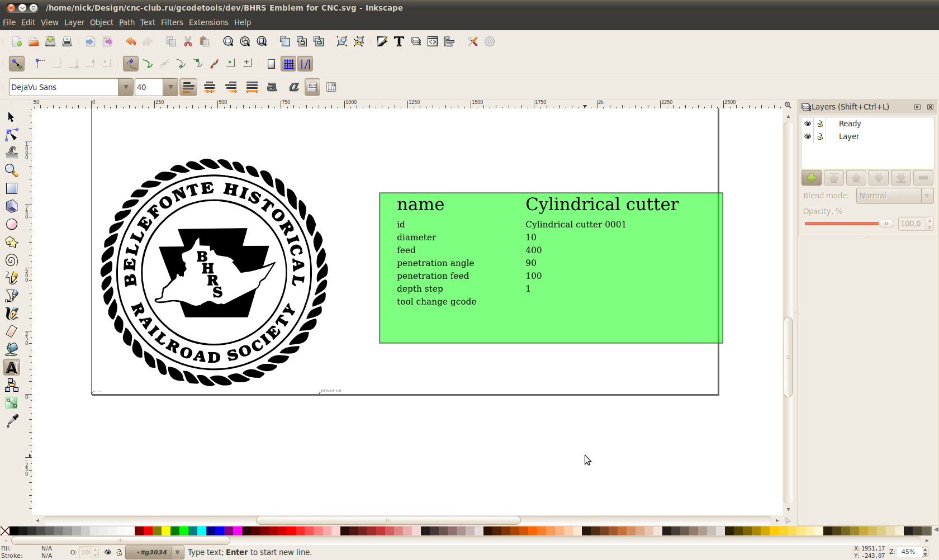Toggle visibility of the layer named Layer

808,136
